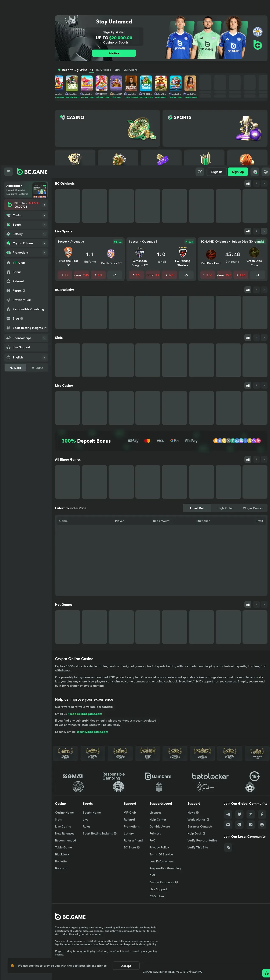Open the security@bcgame.com email link
The image size is (270, 980).
(x=92, y=732)
